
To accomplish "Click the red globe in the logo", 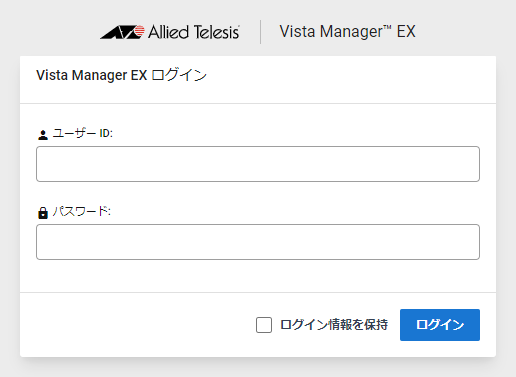I will click(x=139, y=31).
